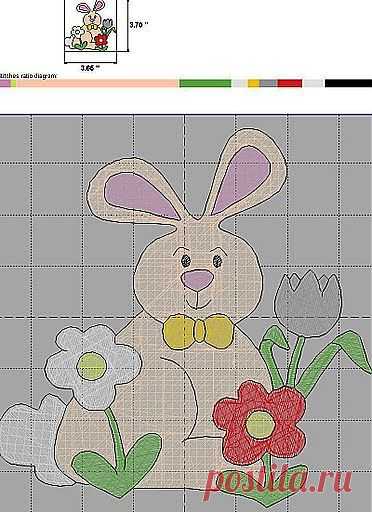Pick the black segment in stitches ratio bar
This screenshot has width=372, height=512.
pyautogui.click(x=348, y=83)
